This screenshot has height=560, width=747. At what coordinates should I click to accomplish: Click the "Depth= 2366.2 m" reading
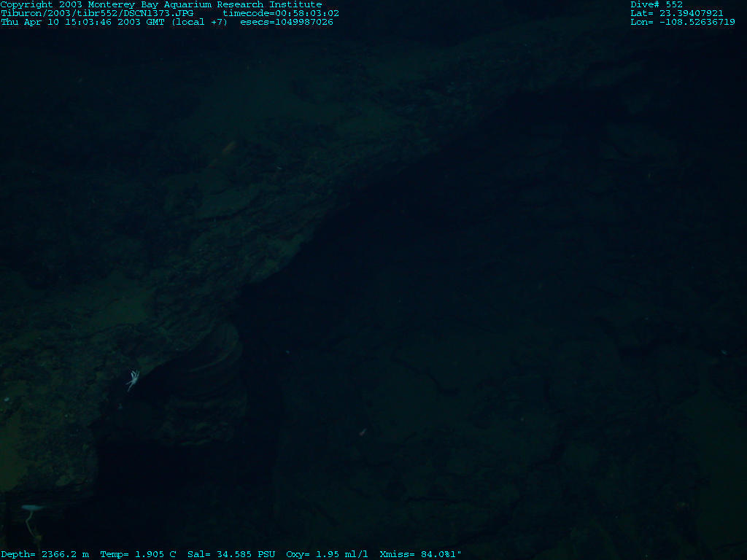[x=44, y=554]
